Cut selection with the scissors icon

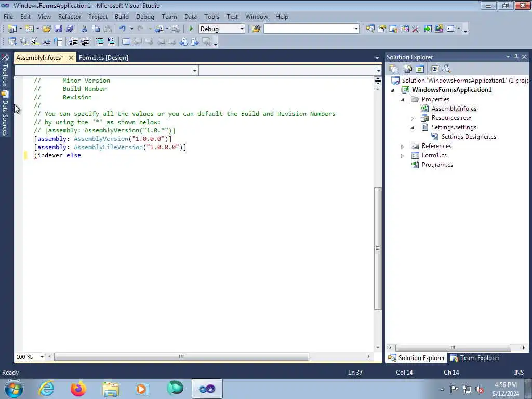coord(85,29)
